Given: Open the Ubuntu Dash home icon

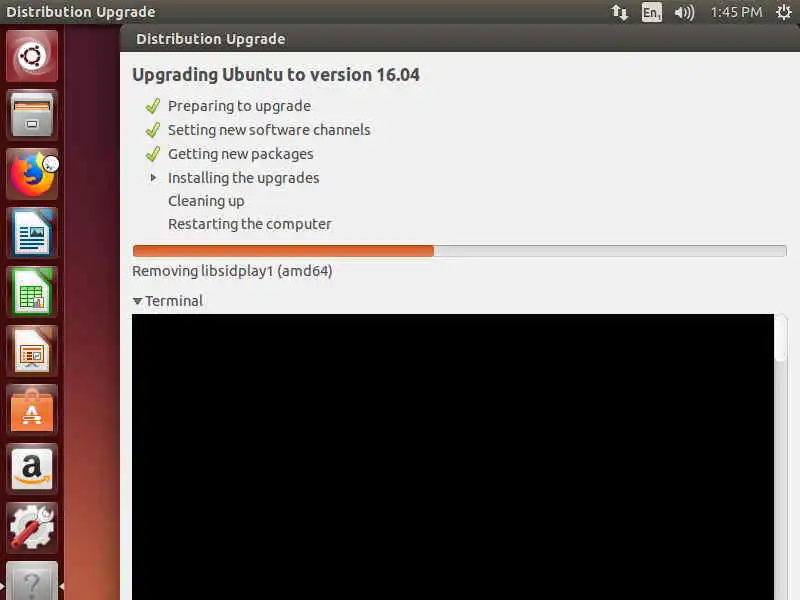Looking at the screenshot, I should pyautogui.click(x=32, y=56).
